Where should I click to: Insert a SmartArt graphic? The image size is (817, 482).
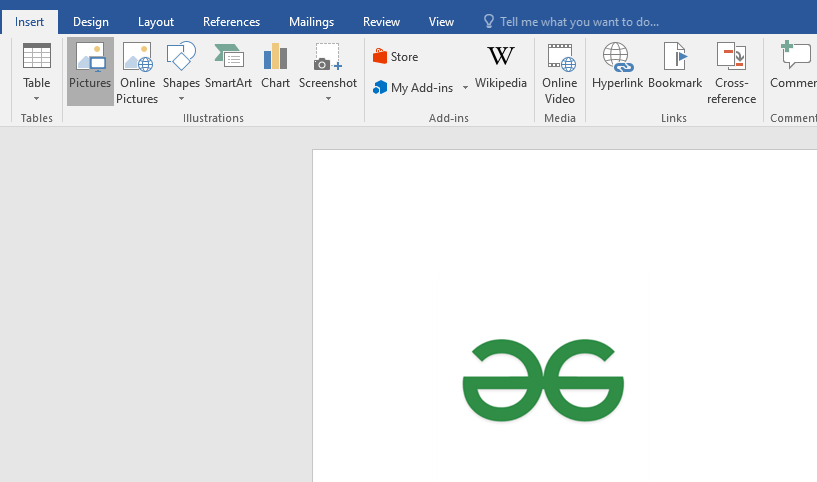pos(228,67)
